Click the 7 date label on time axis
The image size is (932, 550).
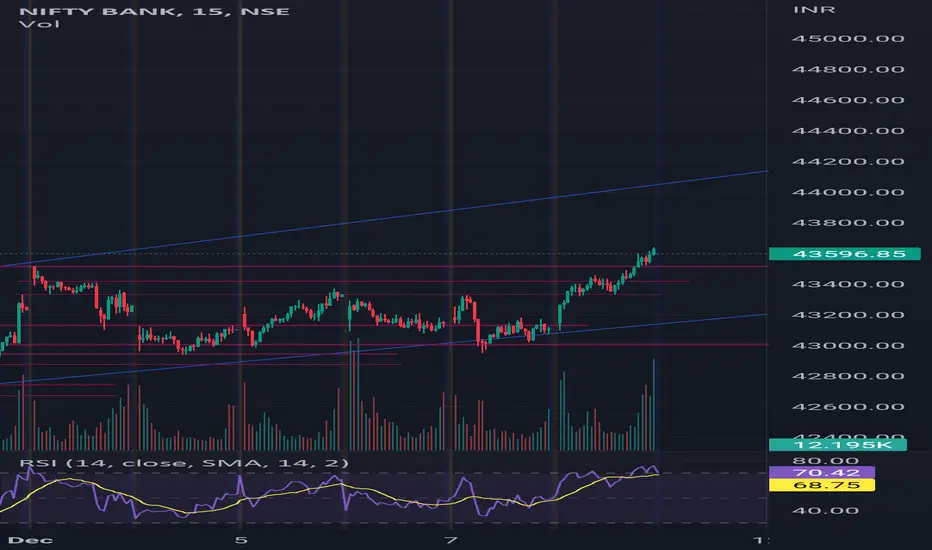451,540
